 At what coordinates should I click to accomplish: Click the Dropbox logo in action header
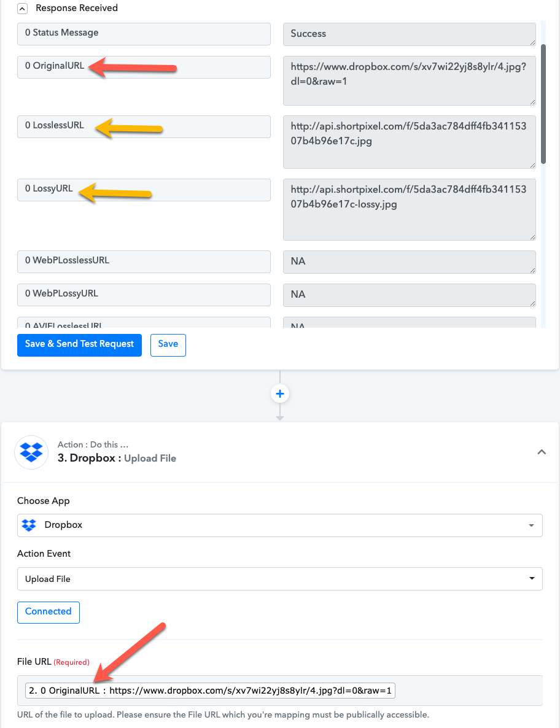(x=31, y=452)
